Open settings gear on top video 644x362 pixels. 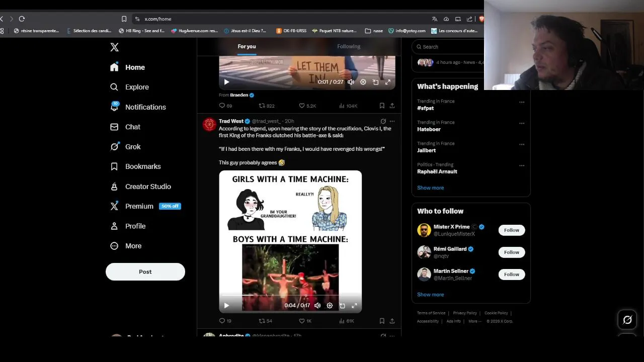click(363, 82)
